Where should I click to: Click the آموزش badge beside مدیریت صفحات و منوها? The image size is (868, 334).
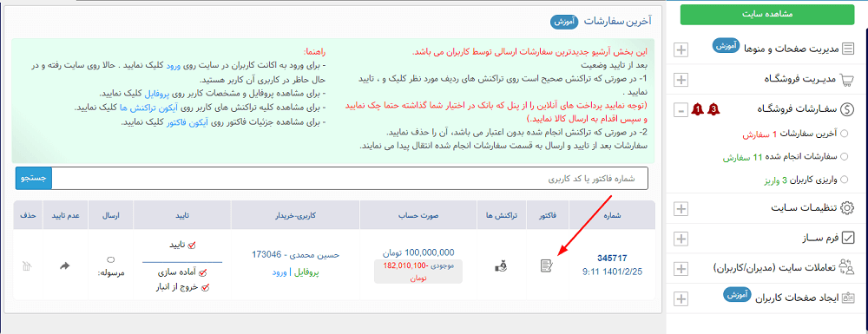click(x=726, y=45)
